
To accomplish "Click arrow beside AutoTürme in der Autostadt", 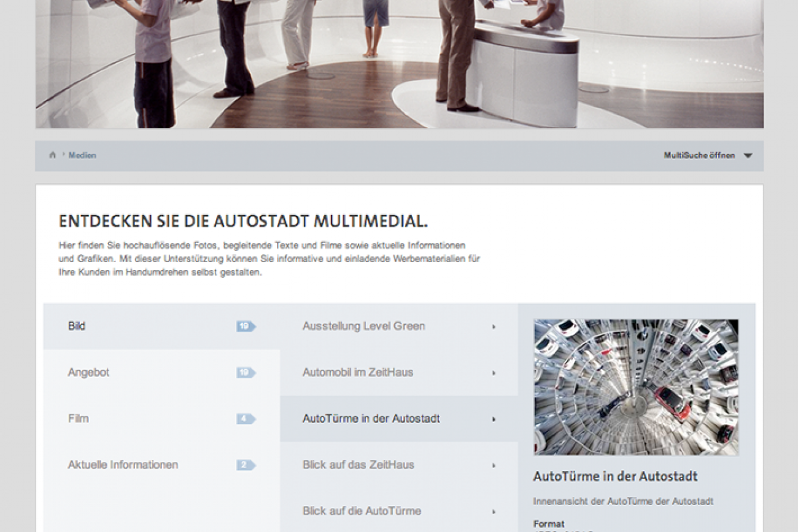I will tap(494, 419).
